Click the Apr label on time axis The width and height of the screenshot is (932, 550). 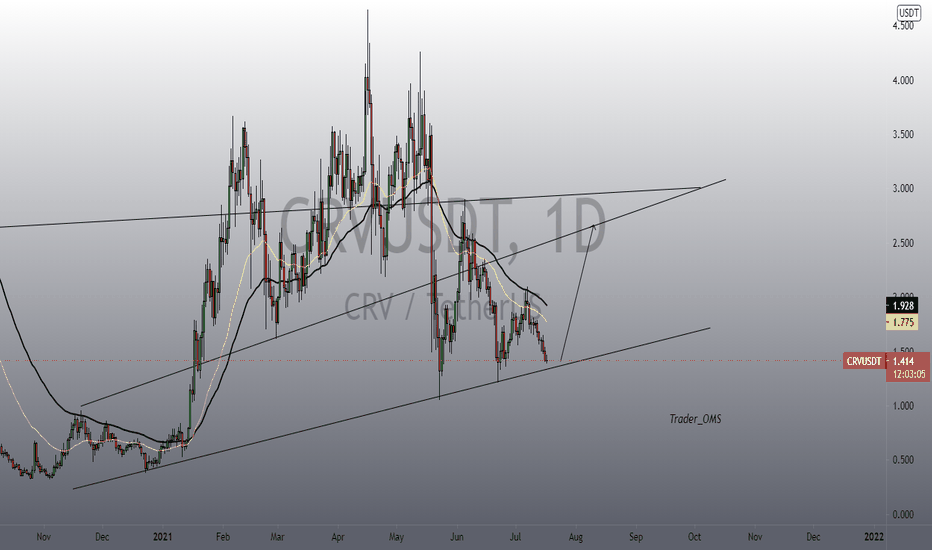[x=338, y=537]
